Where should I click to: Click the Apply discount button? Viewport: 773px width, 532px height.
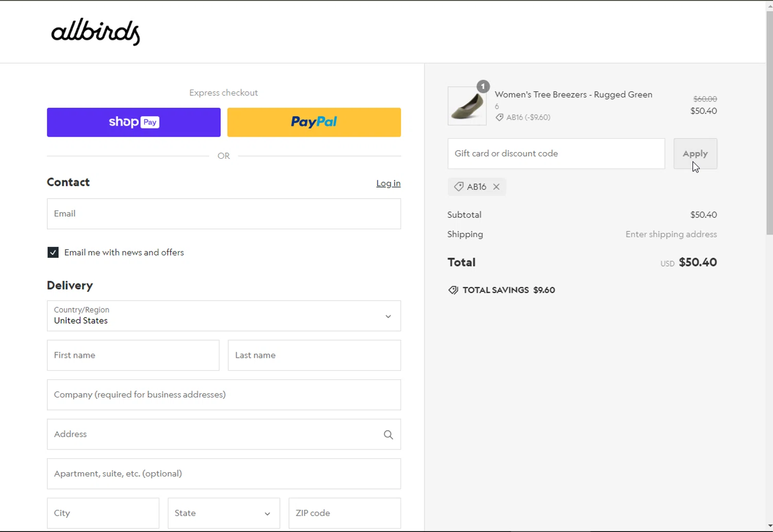pyautogui.click(x=695, y=154)
